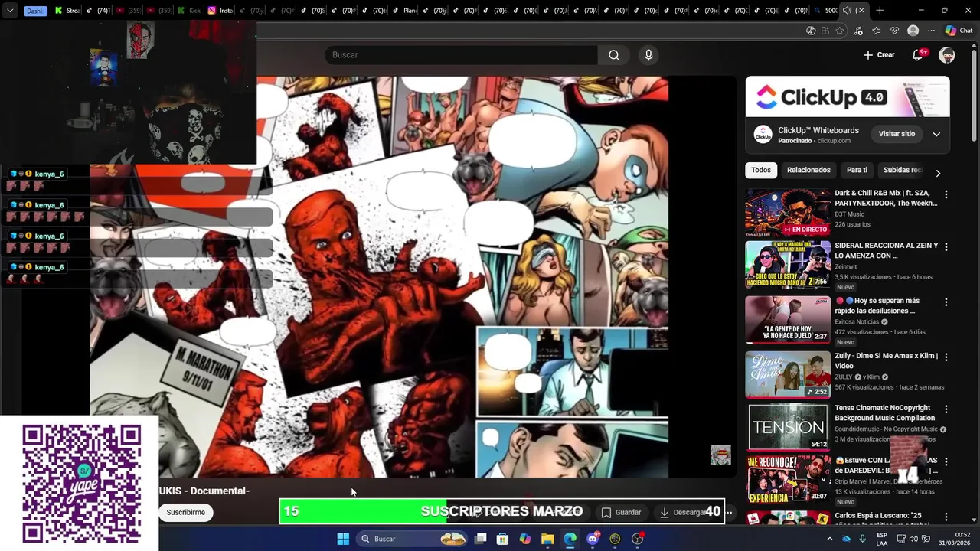Mute the audio-playing browser tab
Screen dimensions: 980x551
pos(847,11)
